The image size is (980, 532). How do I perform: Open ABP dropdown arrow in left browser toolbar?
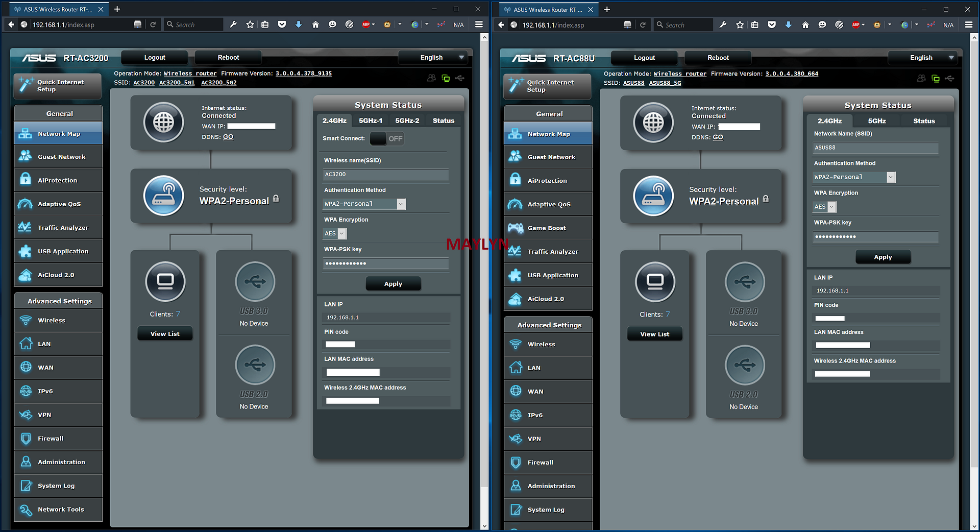pos(374,25)
